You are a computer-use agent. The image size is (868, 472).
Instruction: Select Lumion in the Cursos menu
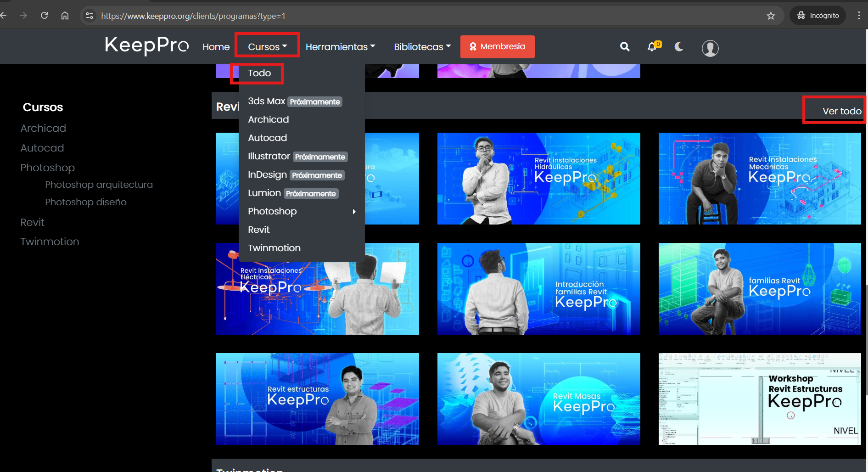(x=302, y=193)
